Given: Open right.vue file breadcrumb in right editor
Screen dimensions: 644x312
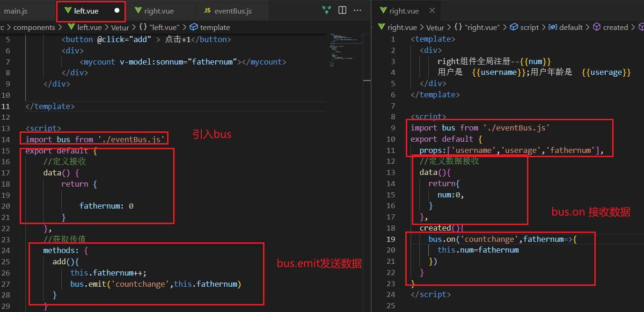Looking at the screenshot, I should pos(398,27).
